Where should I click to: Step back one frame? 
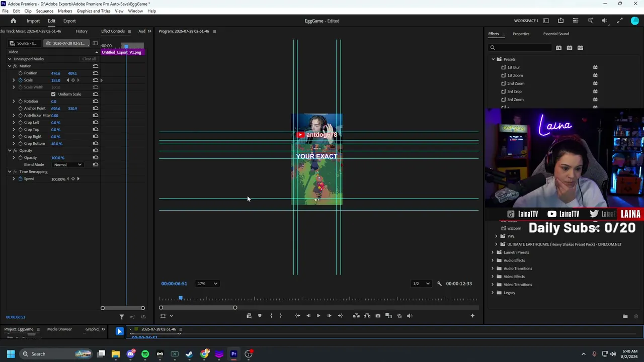coord(308,316)
